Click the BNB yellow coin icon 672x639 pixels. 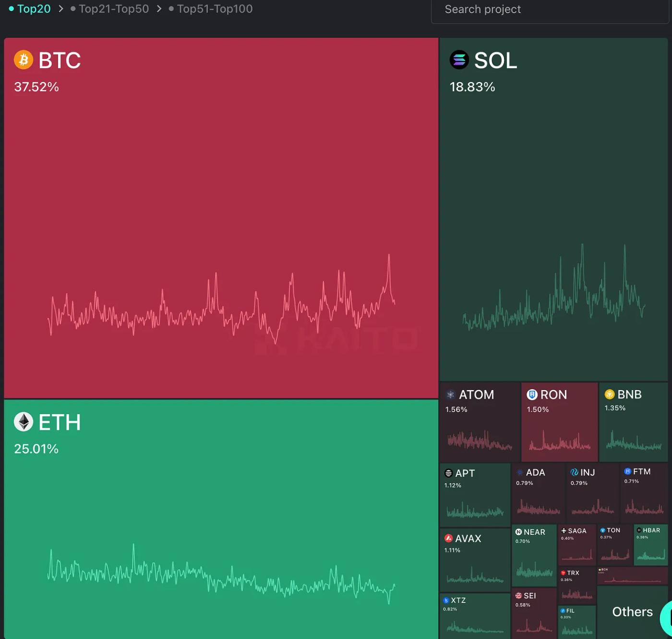click(610, 394)
